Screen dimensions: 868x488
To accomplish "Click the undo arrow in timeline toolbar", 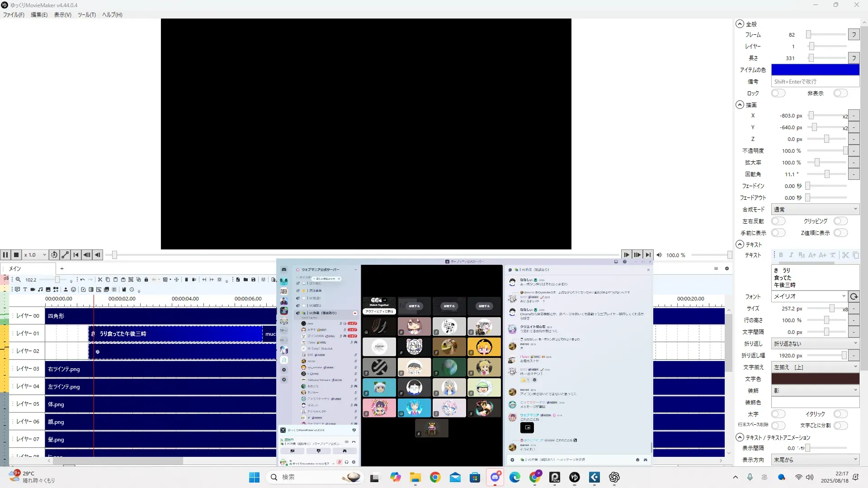I will (82, 280).
